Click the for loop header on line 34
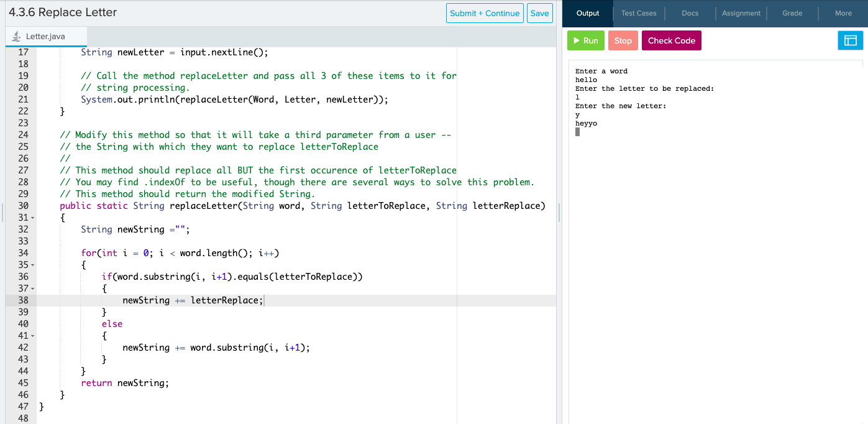Screen dimensions: 868x424 click(180, 253)
